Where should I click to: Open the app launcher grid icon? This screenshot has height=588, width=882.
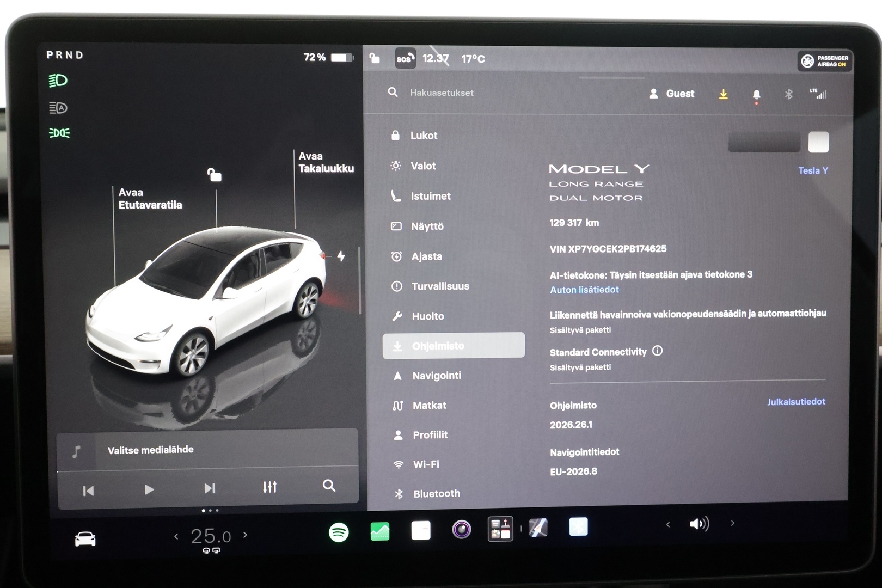(500, 529)
